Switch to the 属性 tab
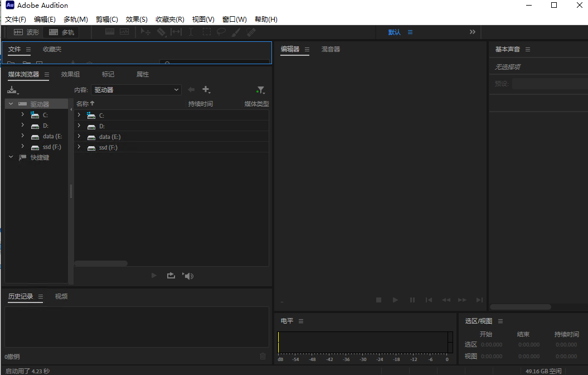 (x=143, y=74)
